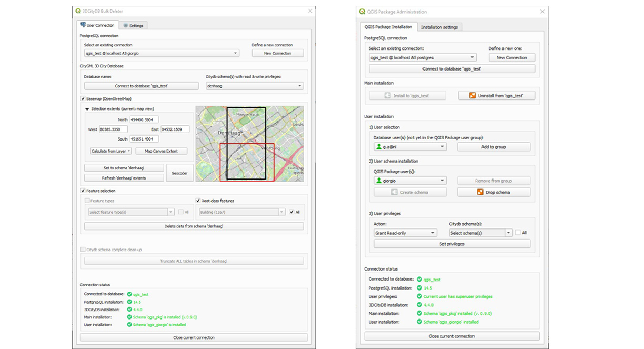Image resolution: width=644 pixels, height=349 pixels.
Task: Open the Installation settings tab
Action: tap(439, 27)
